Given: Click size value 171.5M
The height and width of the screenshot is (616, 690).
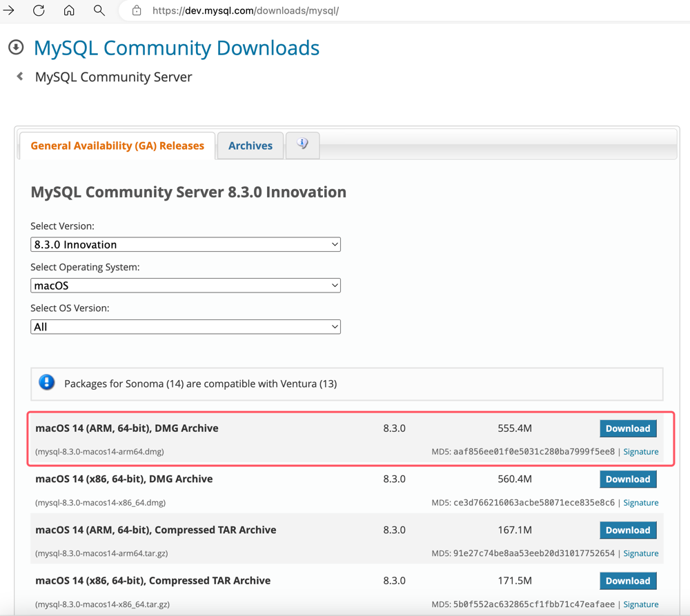Looking at the screenshot, I should [x=515, y=580].
